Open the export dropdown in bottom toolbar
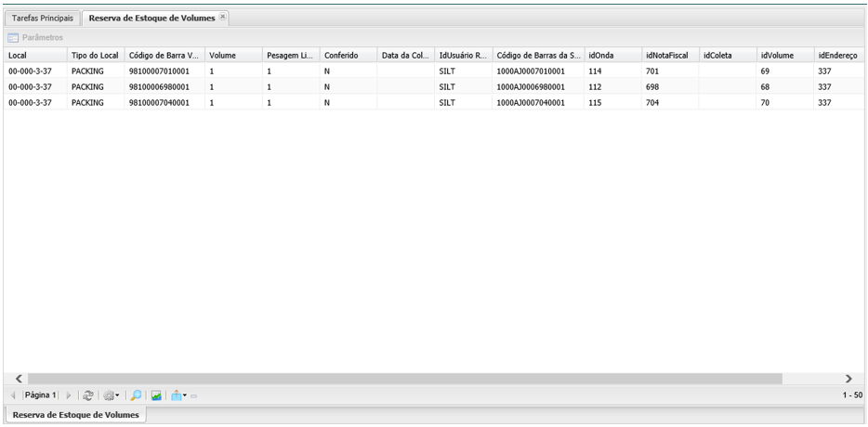868x427 pixels. click(x=178, y=395)
